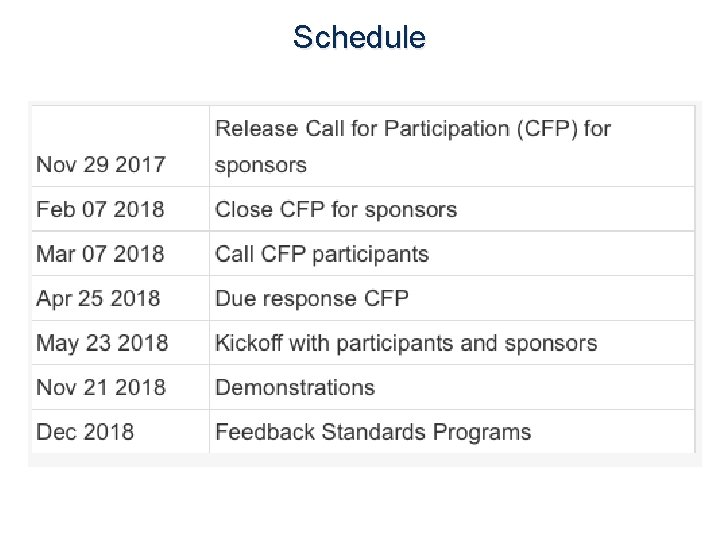Select the Demonstrations entry
Image resolution: width=720 pixels, height=540 pixels.
(x=295, y=387)
